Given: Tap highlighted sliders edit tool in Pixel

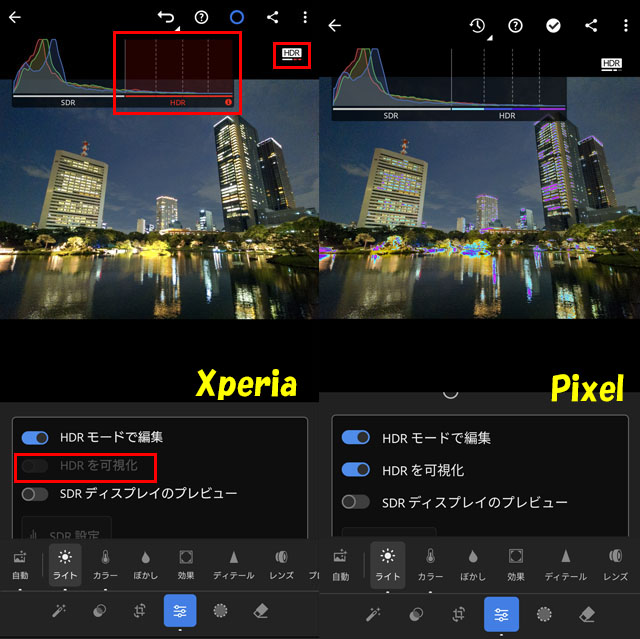Looking at the screenshot, I should point(501,614).
